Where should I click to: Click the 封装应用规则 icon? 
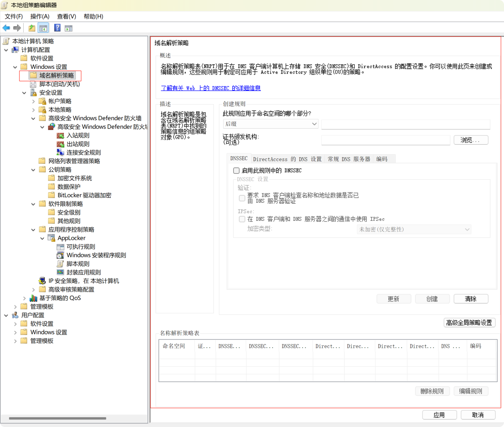click(x=60, y=272)
